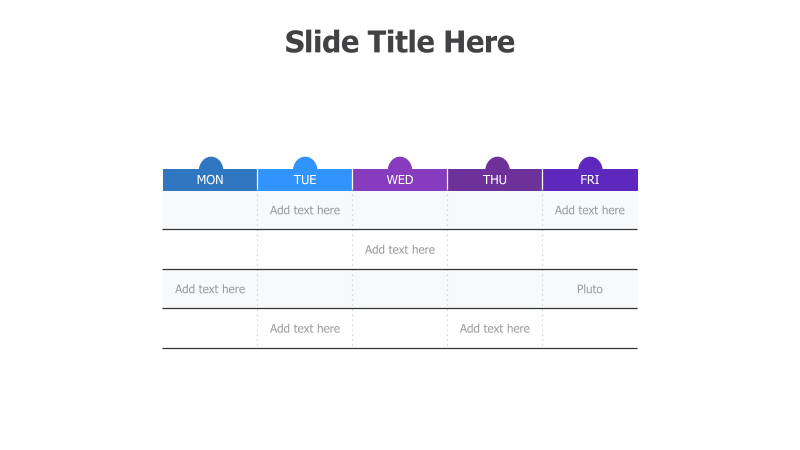Click the Pluto cell under FRI
Image resolution: width=800 pixels, height=450 pixels.
pos(590,289)
